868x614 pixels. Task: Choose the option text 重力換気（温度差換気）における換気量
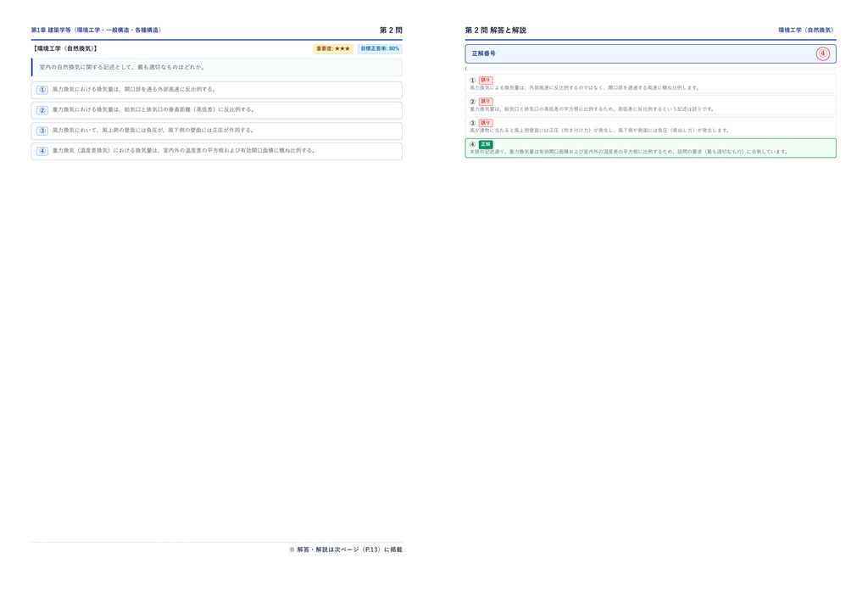click(x=184, y=150)
